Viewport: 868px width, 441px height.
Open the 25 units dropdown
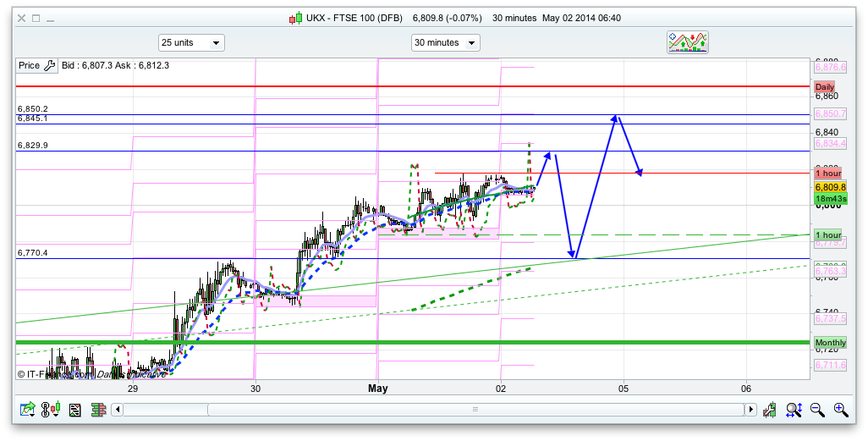(191, 42)
